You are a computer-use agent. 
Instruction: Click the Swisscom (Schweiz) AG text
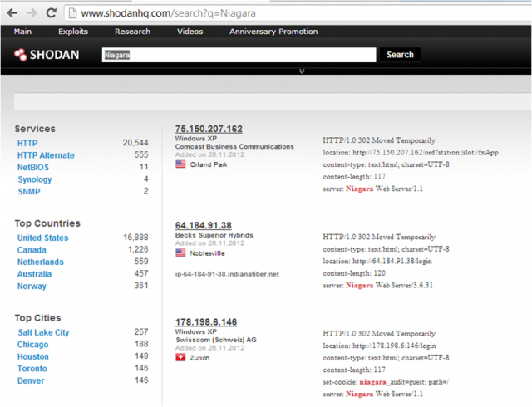pyautogui.click(x=216, y=340)
